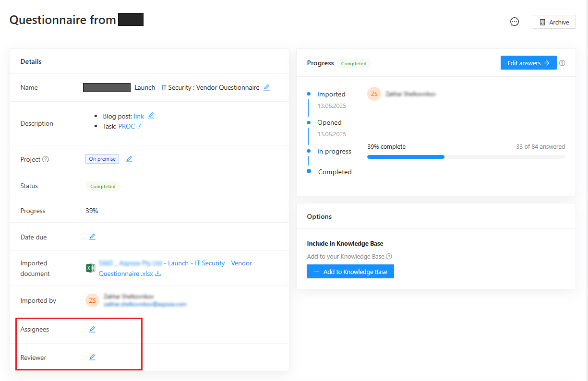588x381 pixels.
Task: Edit the description pencil icon
Action: (x=151, y=116)
